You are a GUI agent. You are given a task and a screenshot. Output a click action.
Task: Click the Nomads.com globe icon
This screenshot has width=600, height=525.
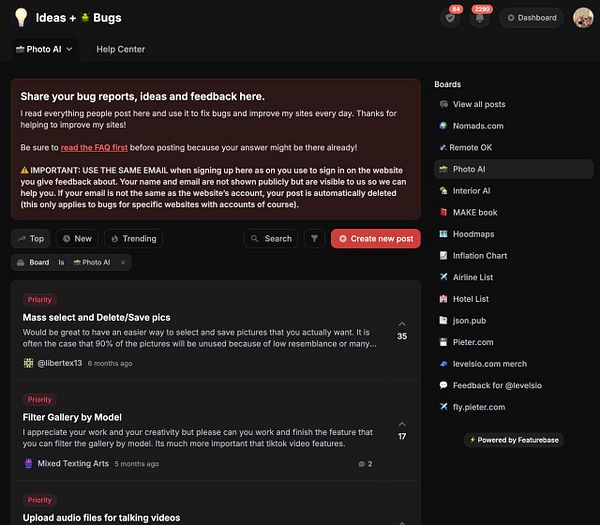click(443, 126)
